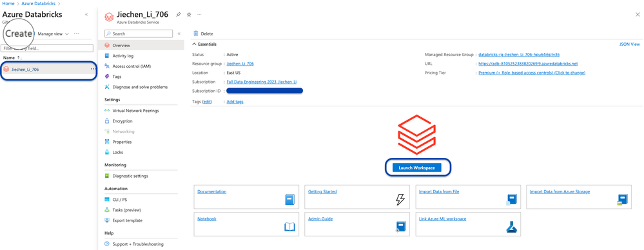The height and width of the screenshot is (250, 644).
Task: Go to Azure Databricks in breadcrumb
Action: pos(38,3)
